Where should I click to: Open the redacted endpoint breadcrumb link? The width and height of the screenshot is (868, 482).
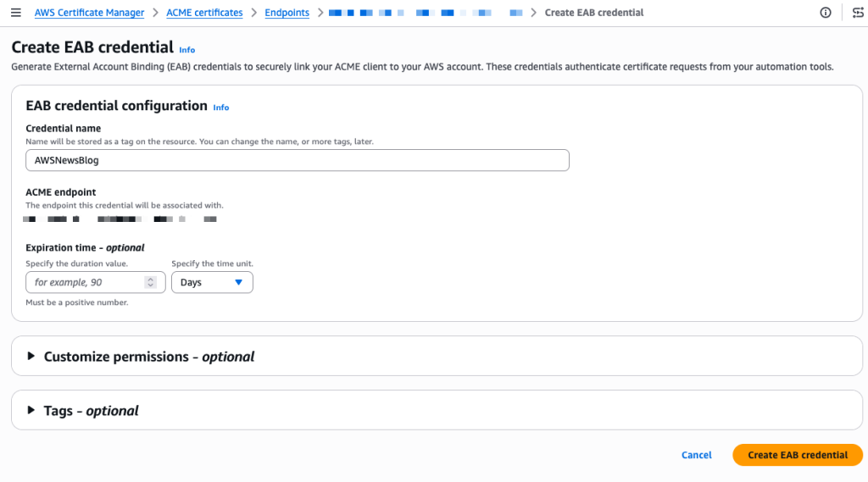(x=426, y=12)
